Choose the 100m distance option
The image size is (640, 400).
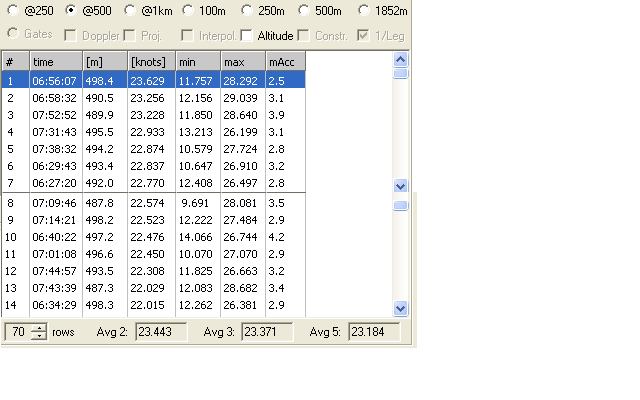191,11
